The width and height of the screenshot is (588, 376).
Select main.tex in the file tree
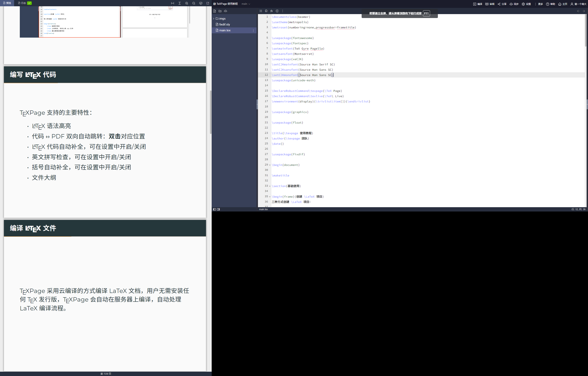point(234,30)
